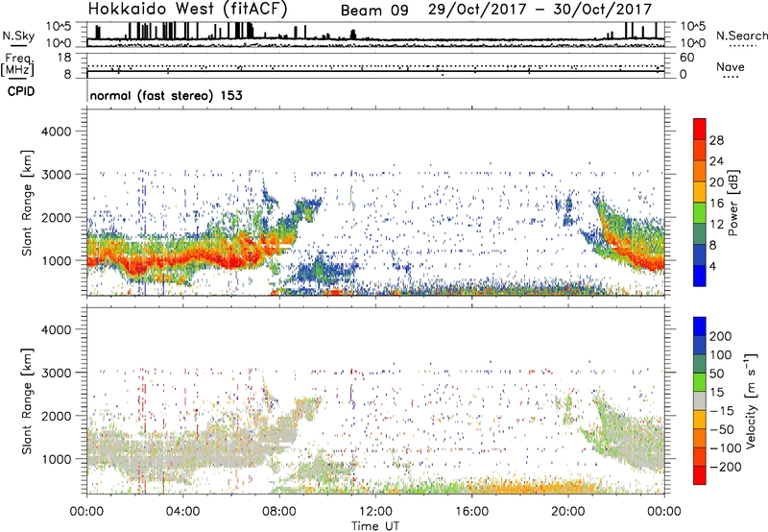Image resolution: width=768 pixels, height=532 pixels.
Task: Click the sky noise strip plot
Action: pyautogui.click(x=375, y=35)
